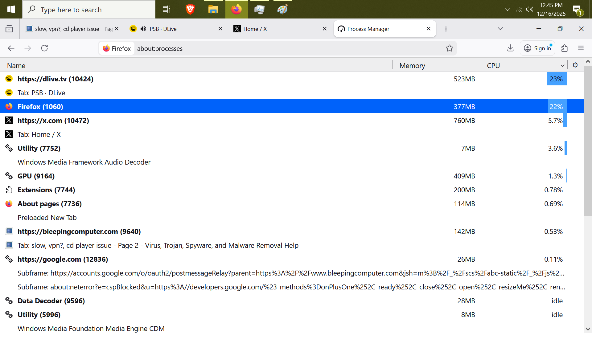The height and width of the screenshot is (364, 592).
Task: Close the Home / X tab
Action: (325, 29)
